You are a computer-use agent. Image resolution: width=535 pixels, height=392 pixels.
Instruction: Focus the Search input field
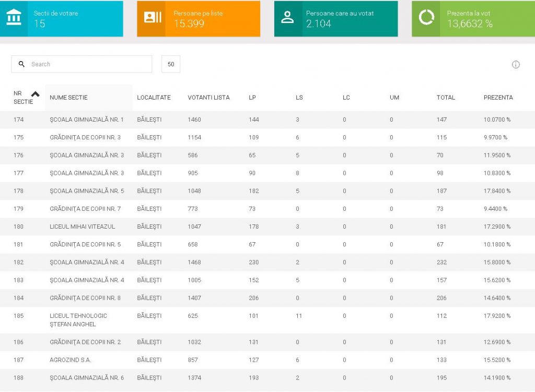tap(82, 64)
